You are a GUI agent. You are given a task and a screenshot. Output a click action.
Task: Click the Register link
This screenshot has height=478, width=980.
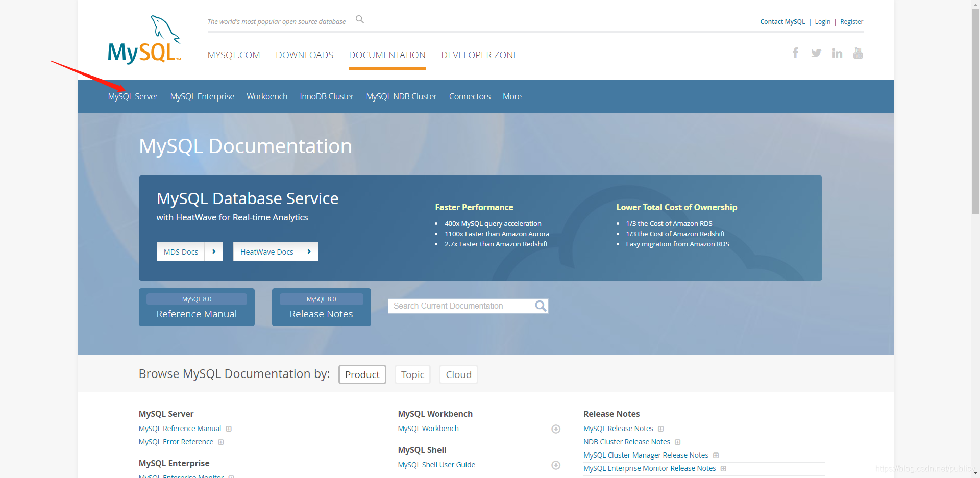(851, 22)
